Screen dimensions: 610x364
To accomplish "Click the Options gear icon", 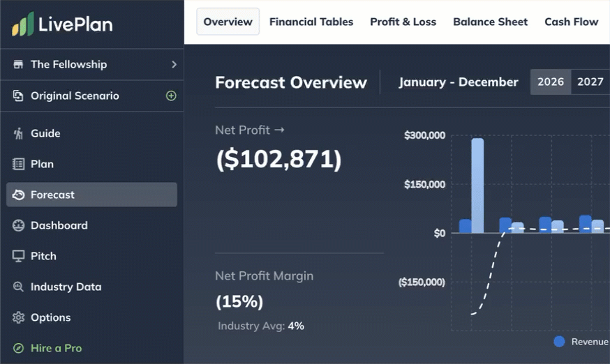I will (x=18, y=317).
